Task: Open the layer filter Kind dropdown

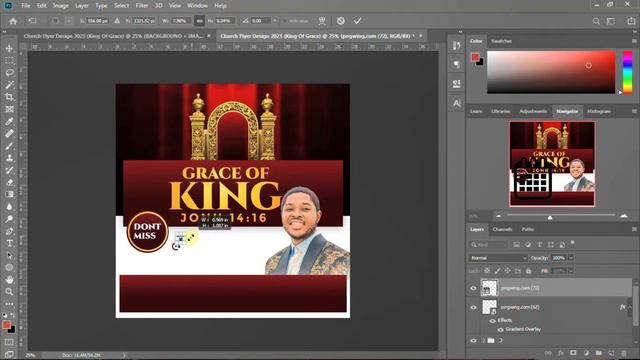Action: 488,245
